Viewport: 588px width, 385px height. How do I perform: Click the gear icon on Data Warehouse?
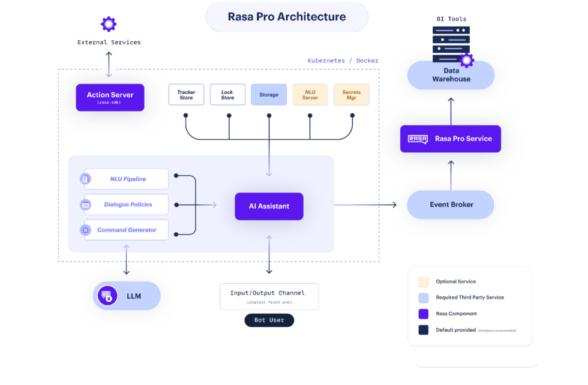pyautogui.click(x=467, y=60)
